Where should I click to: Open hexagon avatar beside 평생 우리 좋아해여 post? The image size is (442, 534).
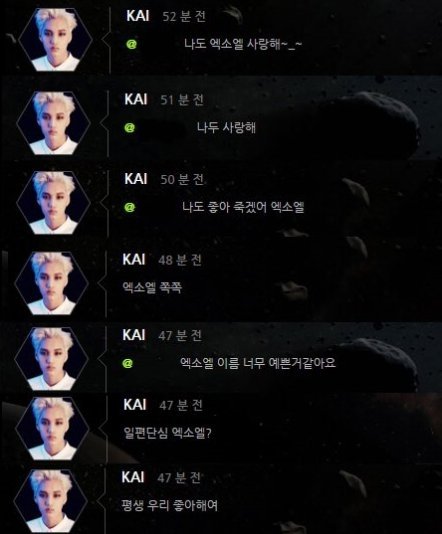(x=51, y=501)
